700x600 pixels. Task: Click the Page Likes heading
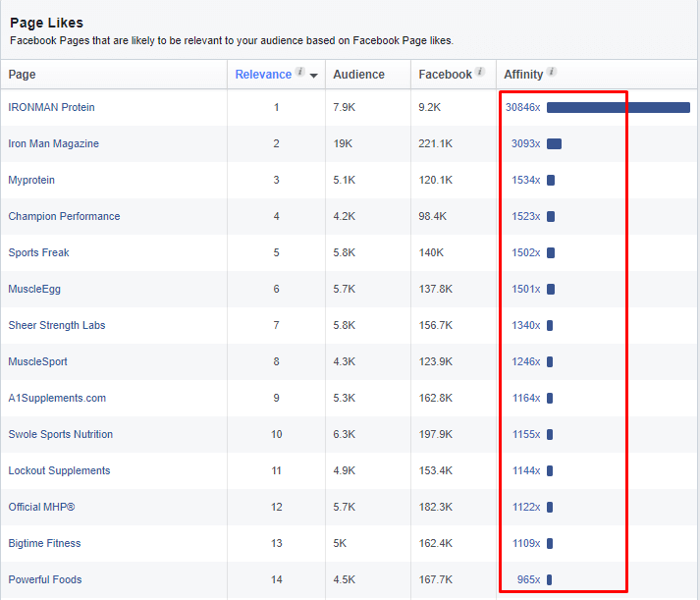tap(46, 23)
